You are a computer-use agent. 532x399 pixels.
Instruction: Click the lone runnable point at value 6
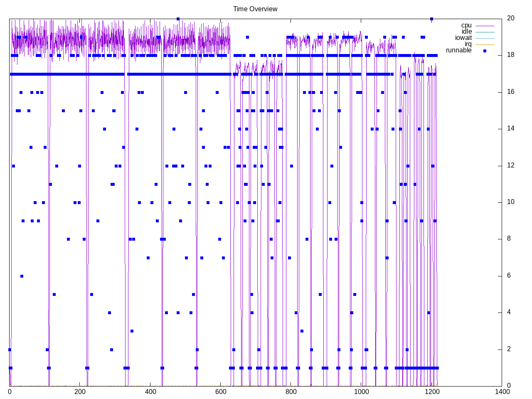(x=22, y=276)
